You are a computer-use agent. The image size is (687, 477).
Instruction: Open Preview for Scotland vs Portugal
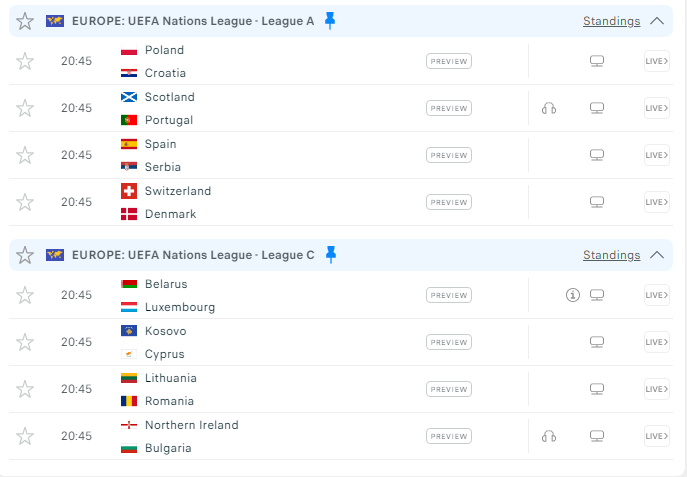(x=449, y=108)
